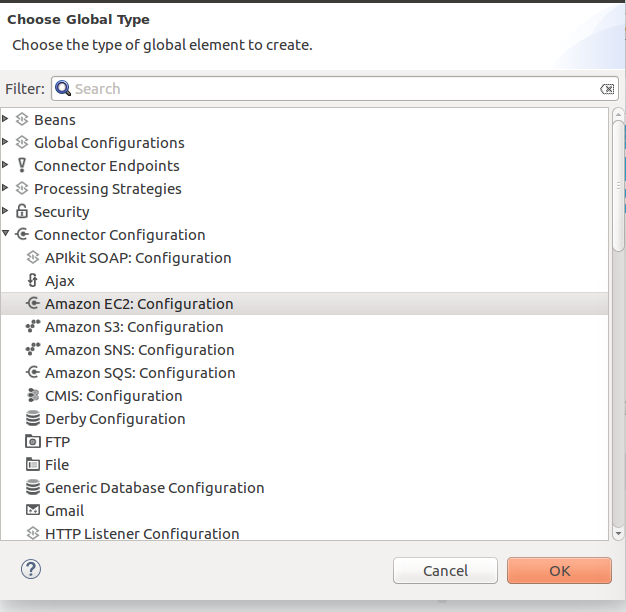This screenshot has height=612, width=626.
Task: Click the Generic Database Configuration icon
Action: [33, 487]
